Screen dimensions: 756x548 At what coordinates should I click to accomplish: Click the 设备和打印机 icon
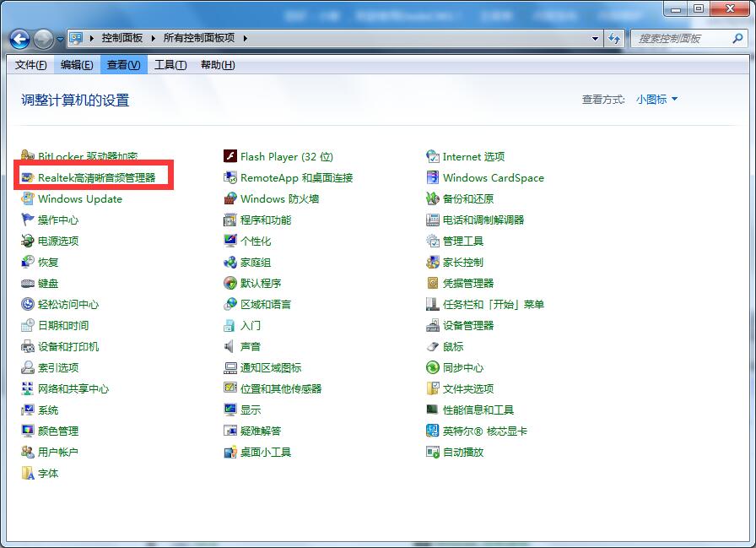click(x=28, y=346)
